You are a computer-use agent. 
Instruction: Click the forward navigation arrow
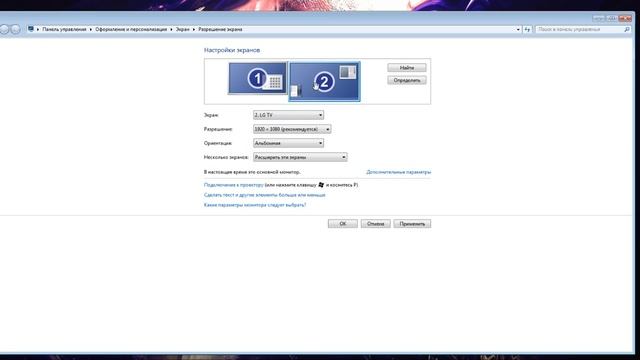(x=16, y=29)
